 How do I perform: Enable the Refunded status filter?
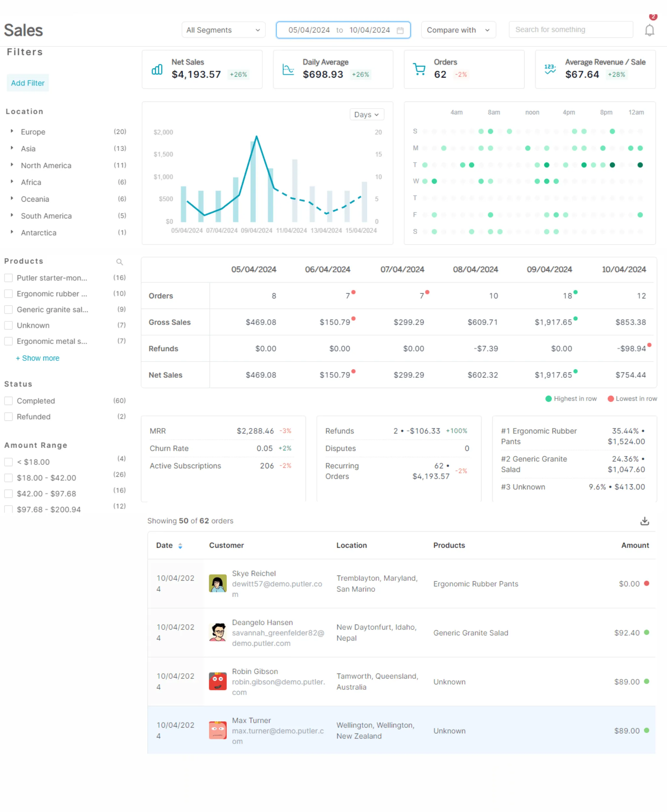(x=8, y=417)
